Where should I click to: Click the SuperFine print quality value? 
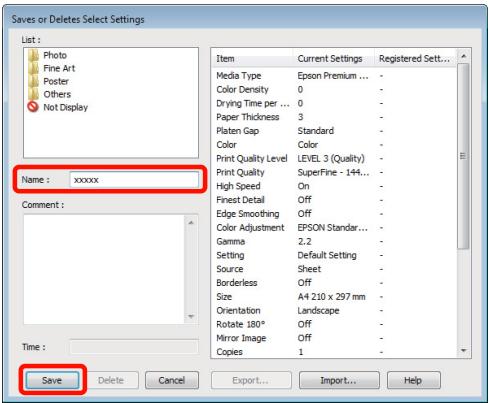[333, 172]
